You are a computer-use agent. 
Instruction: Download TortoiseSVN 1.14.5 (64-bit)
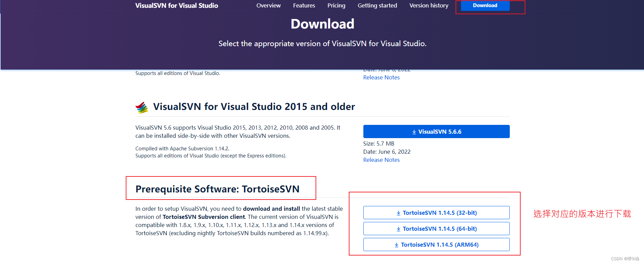click(436, 229)
